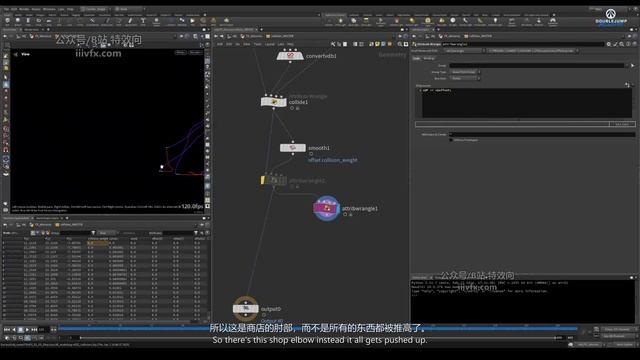Viewport: 640px width, 360px height.
Task: Select the attribwrangle1 node with display ring
Action: point(327,209)
